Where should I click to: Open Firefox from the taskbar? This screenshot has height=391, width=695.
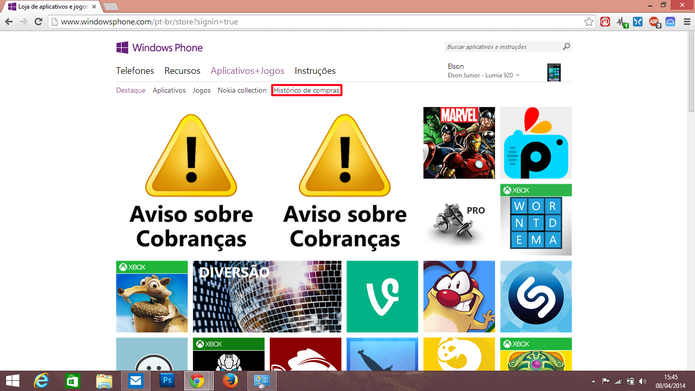coord(230,381)
